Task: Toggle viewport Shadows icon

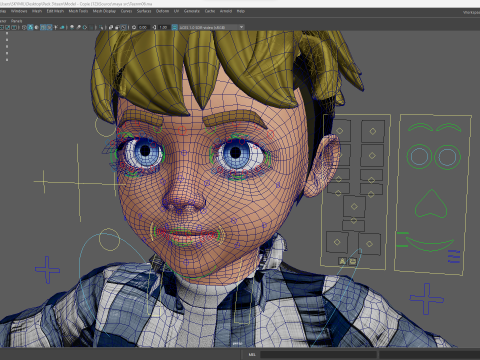Action: [62, 27]
